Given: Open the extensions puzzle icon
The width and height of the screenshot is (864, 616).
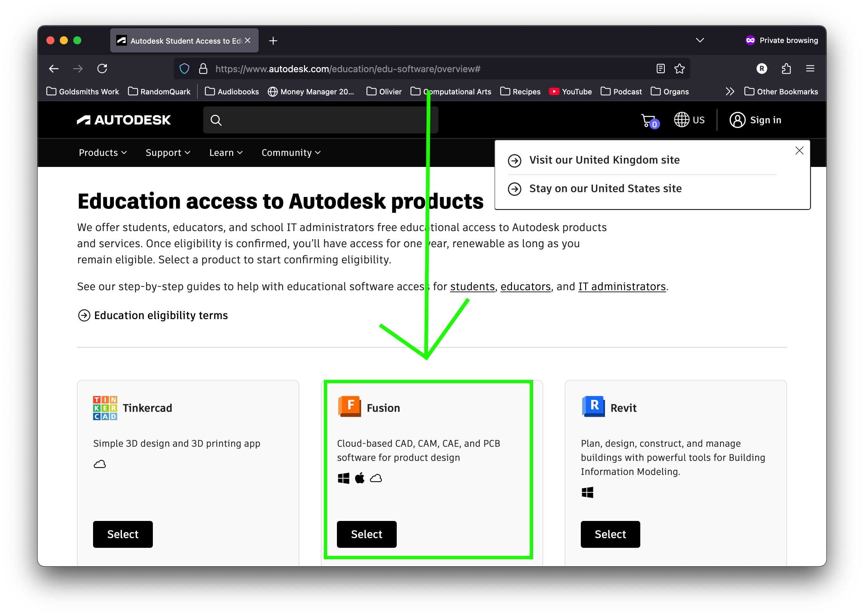Looking at the screenshot, I should point(786,69).
